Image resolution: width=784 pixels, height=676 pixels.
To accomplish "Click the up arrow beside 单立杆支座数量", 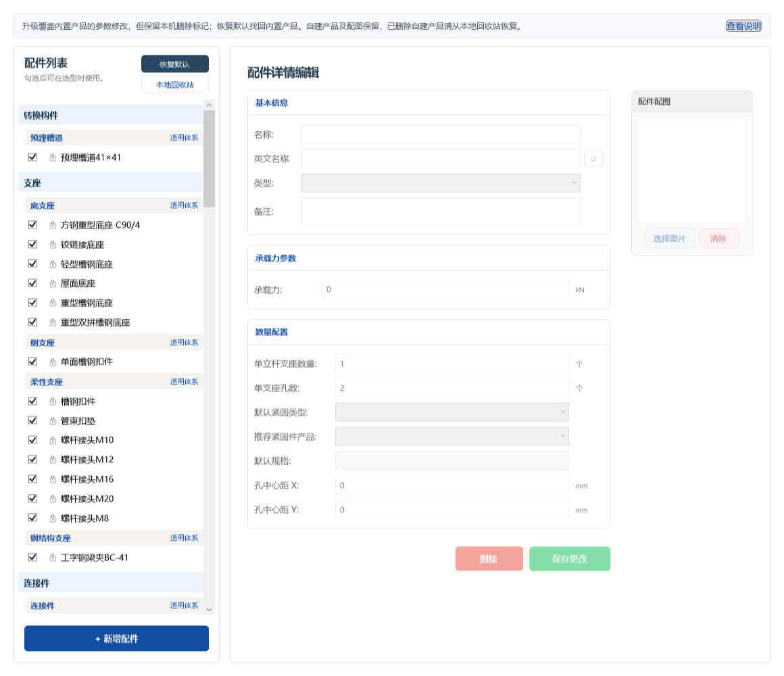I will click(579, 364).
